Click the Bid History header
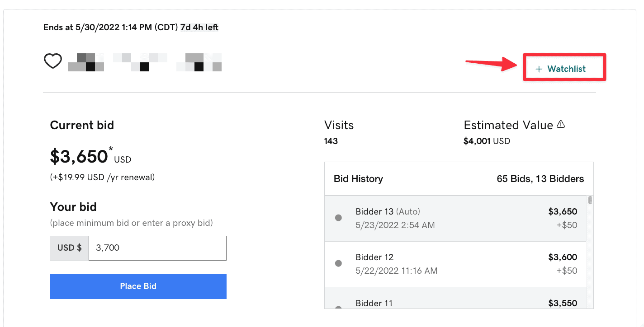644x327 pixels. point(358,179)
